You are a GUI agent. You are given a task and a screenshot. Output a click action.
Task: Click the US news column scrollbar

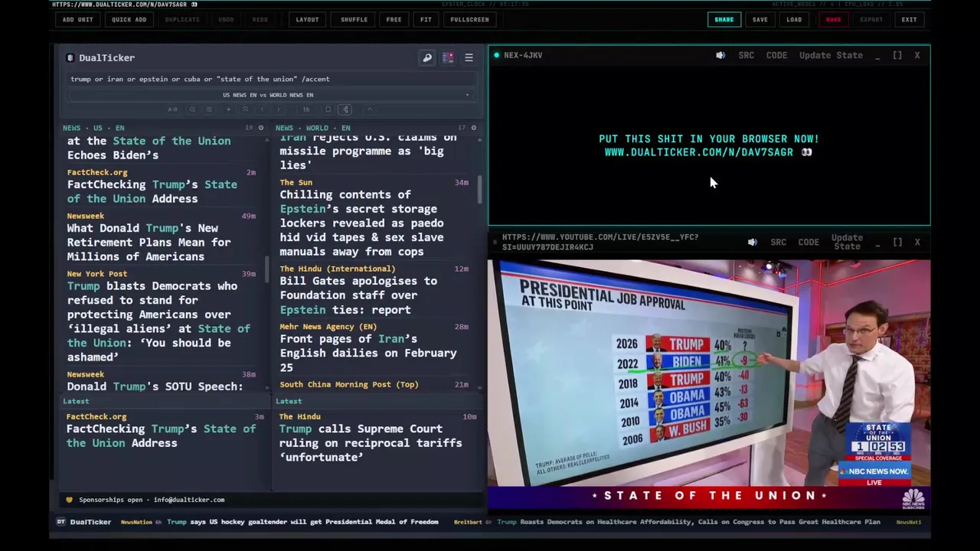coord(267,268)
